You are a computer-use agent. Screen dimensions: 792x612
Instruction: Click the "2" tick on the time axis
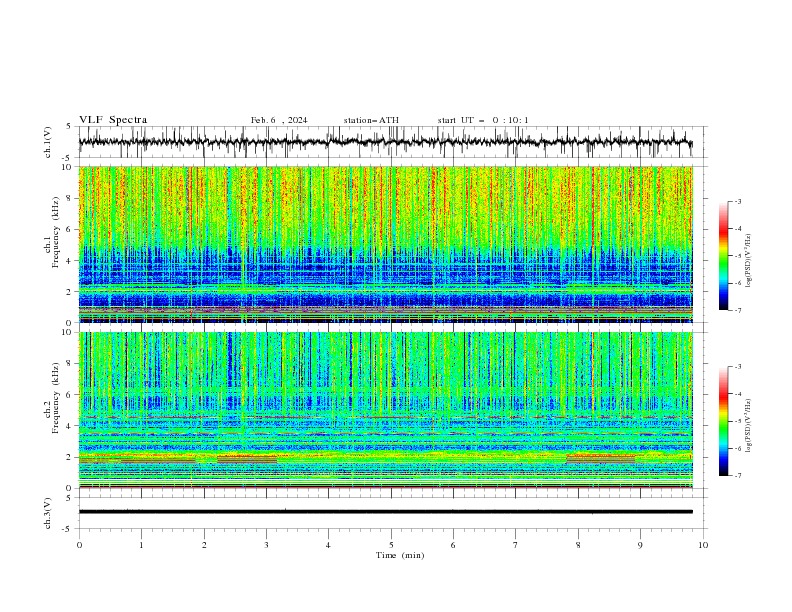tap(204, 545)
